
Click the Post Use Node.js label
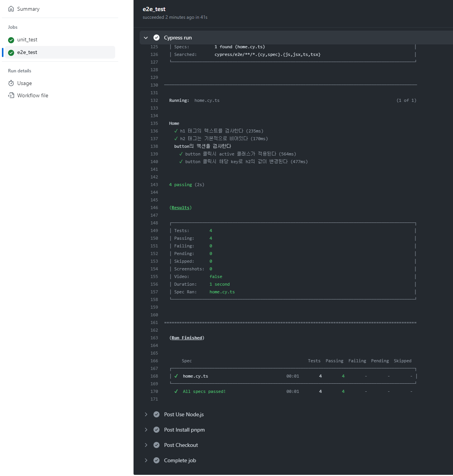pyautogui.click(x=184, y=414)
